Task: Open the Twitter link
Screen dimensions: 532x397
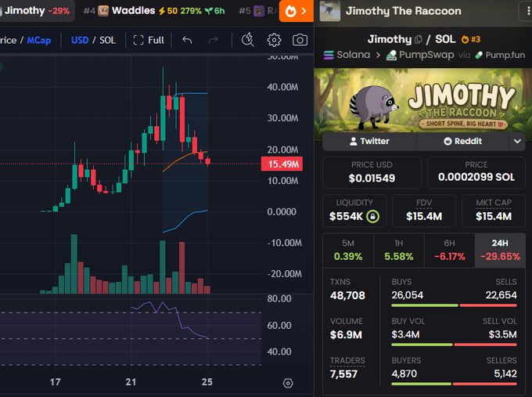Action: pyautogui.click(x=369, y=141)
